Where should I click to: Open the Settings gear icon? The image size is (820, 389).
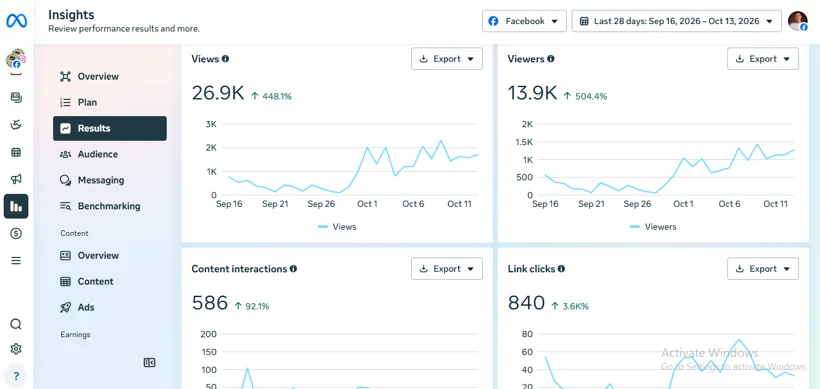[16, 349]
